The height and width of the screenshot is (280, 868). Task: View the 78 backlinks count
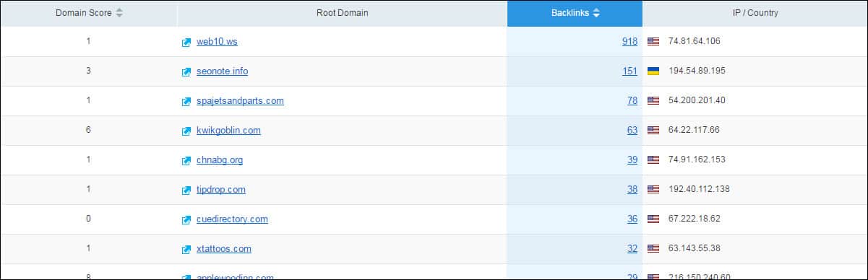pos(632,101)
